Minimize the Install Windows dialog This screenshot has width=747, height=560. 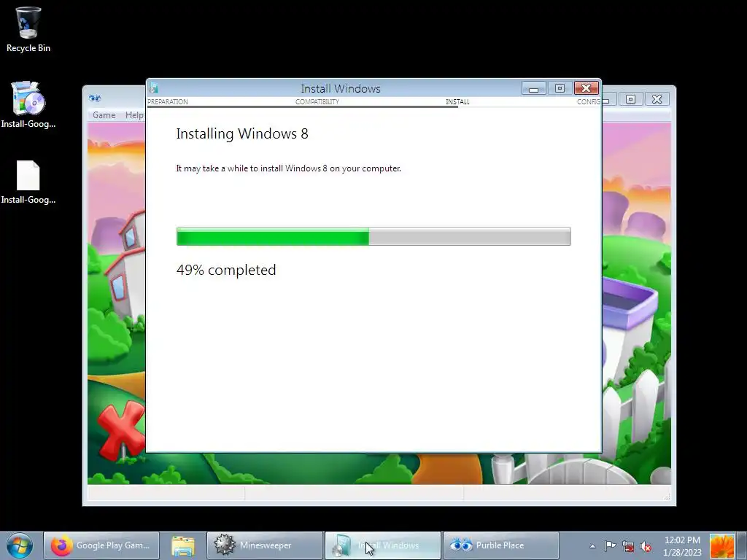pos(533,88)
